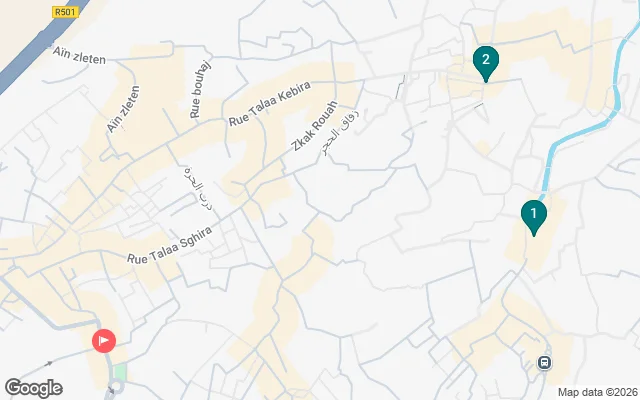The image size is (640, 400).
Task: Click the Rue bouhaj street label
Action: [200, 89]
